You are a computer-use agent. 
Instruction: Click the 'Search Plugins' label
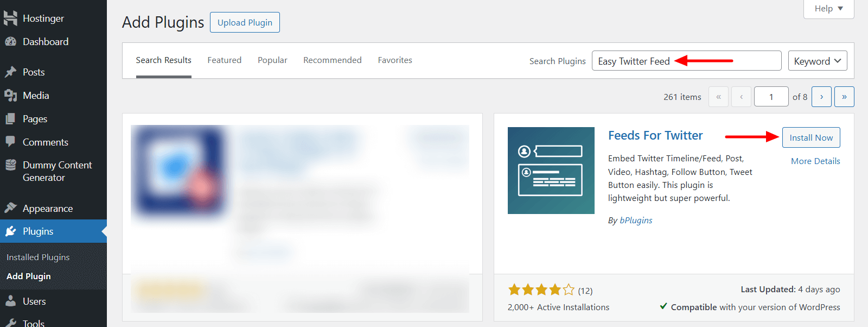(x=557, y=61)
